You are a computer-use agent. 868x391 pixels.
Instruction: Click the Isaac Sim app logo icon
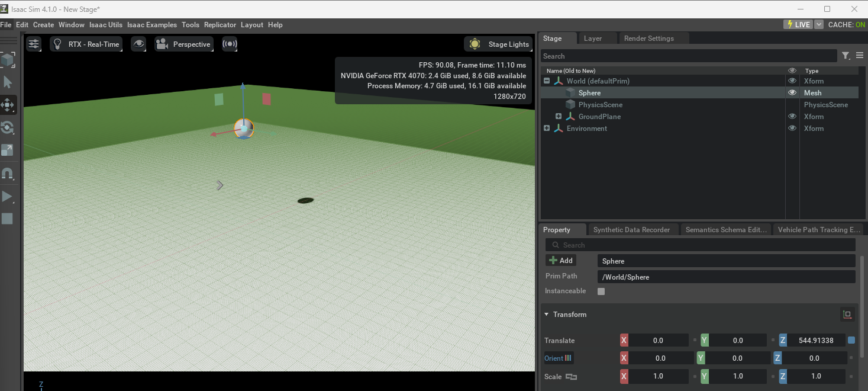click(x=4, y=9)
